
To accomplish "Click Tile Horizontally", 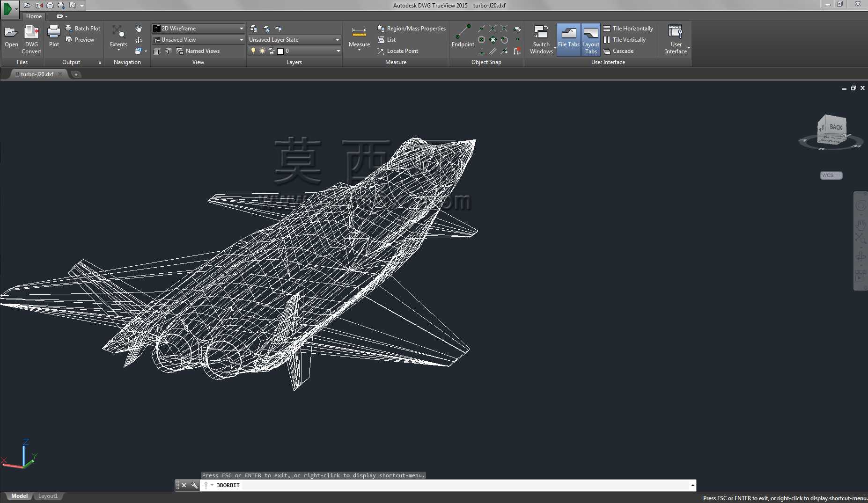I will [628, 29].
